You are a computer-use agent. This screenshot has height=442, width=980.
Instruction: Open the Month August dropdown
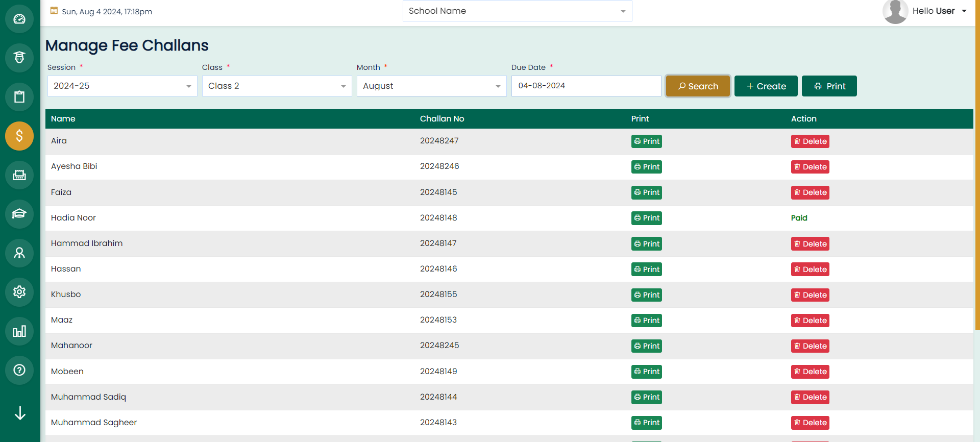click(431, 86)
